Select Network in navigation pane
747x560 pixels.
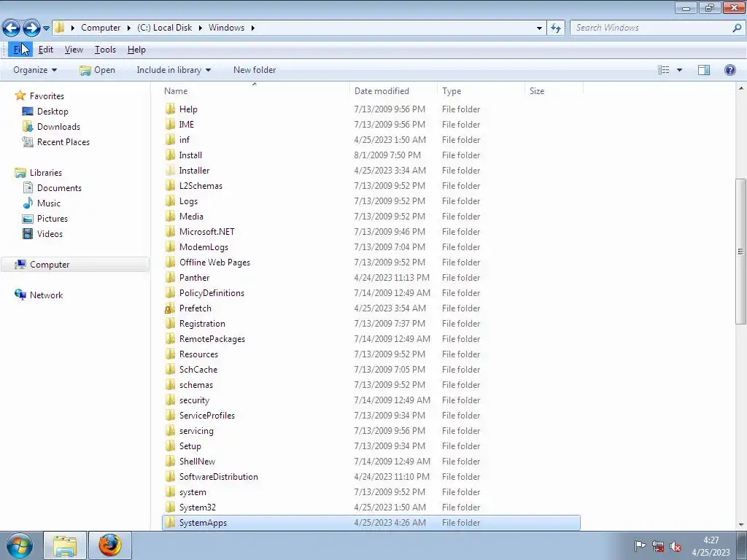[x=46, y=295]
